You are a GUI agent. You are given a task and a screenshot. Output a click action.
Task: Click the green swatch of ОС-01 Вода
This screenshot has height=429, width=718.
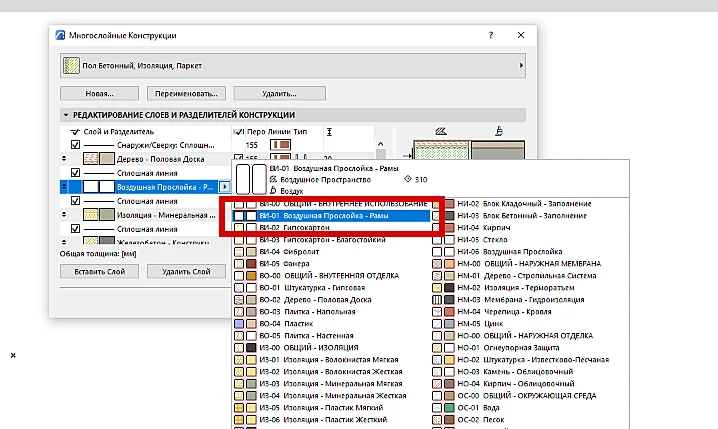point(449,407)
